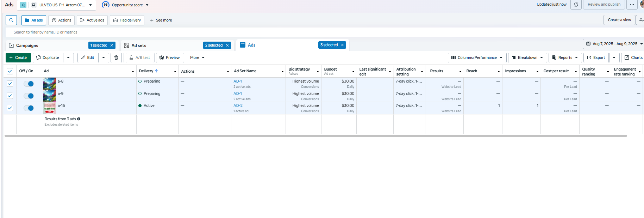Uncheck the checkbox for ad a-15
Image resolution: width=644 pixels, height=218 pixels.
point(10,108)
